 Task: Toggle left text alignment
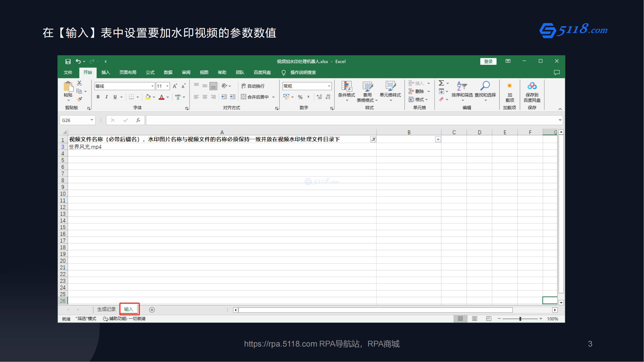point(196,97)
